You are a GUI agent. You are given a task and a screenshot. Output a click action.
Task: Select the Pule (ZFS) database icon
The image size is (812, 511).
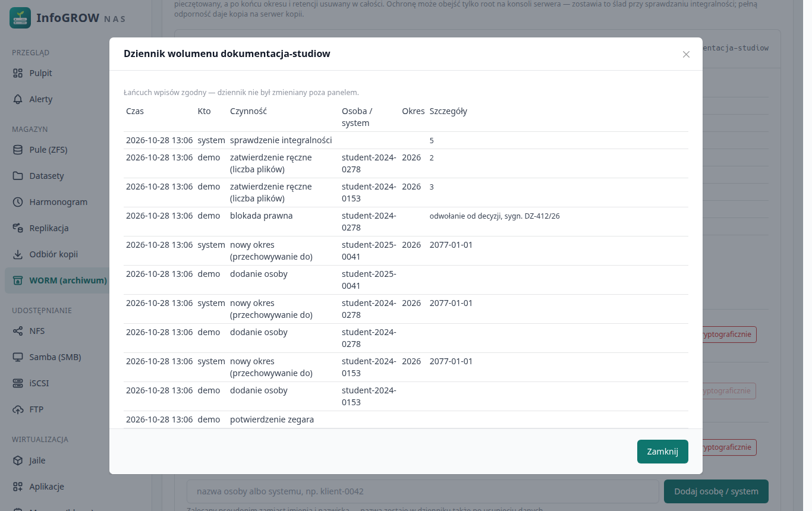[18, 150]
